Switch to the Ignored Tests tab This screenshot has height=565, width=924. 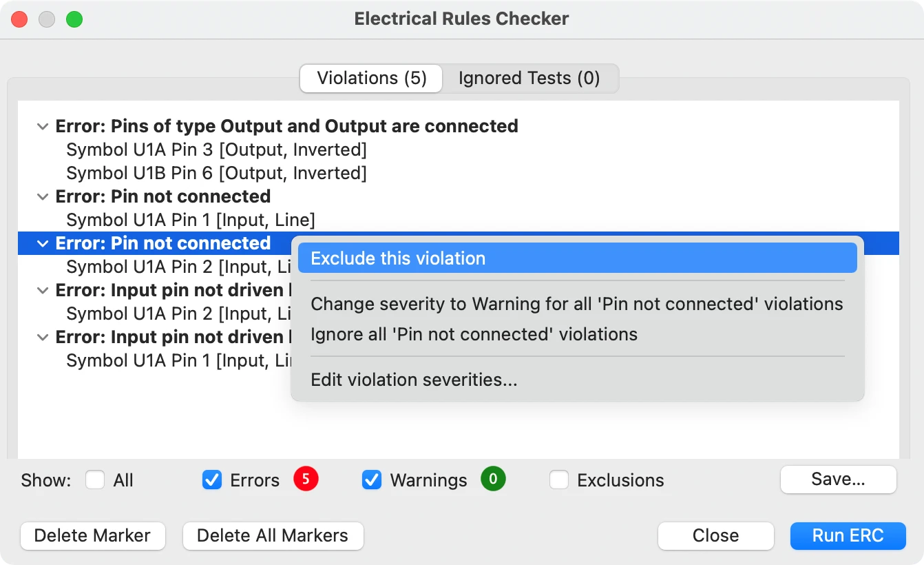point(529,79)
